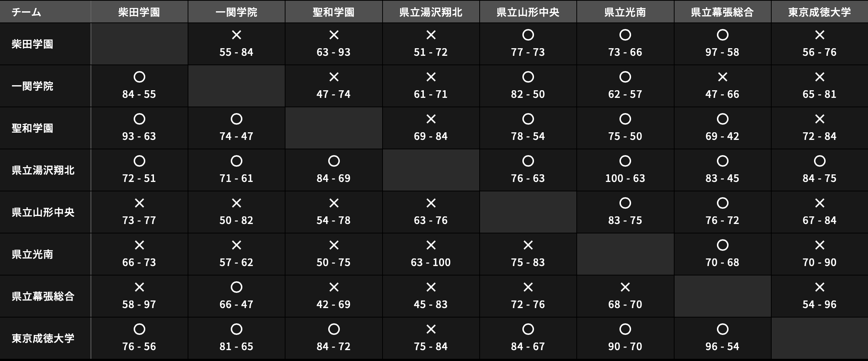Click the 100 - 63 score

pos(625,178)
